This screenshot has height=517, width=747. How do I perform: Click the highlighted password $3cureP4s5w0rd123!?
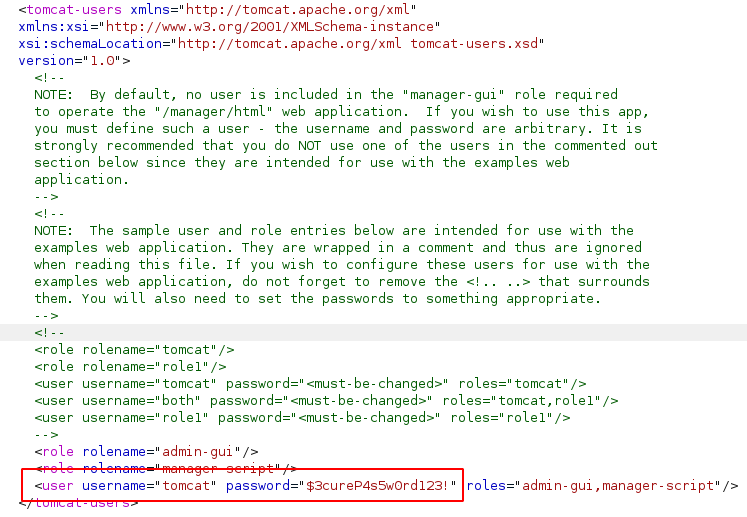click(x=380, y=485)
